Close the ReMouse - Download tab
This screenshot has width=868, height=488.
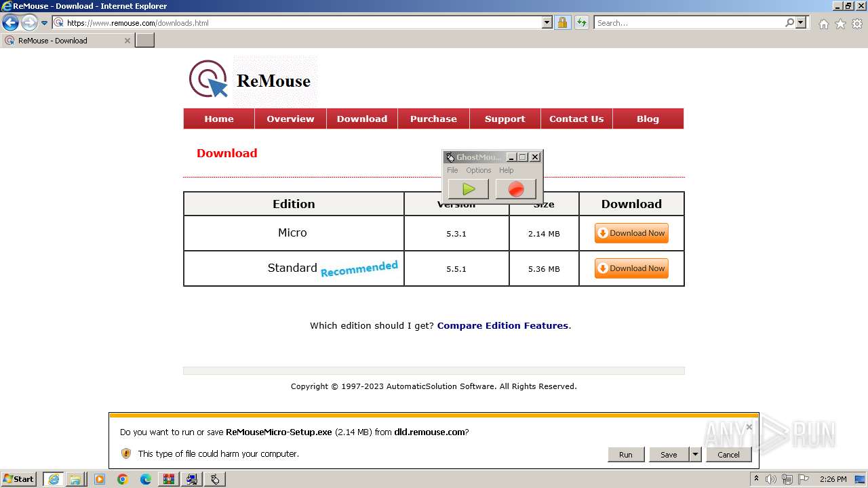pos(127,41)
